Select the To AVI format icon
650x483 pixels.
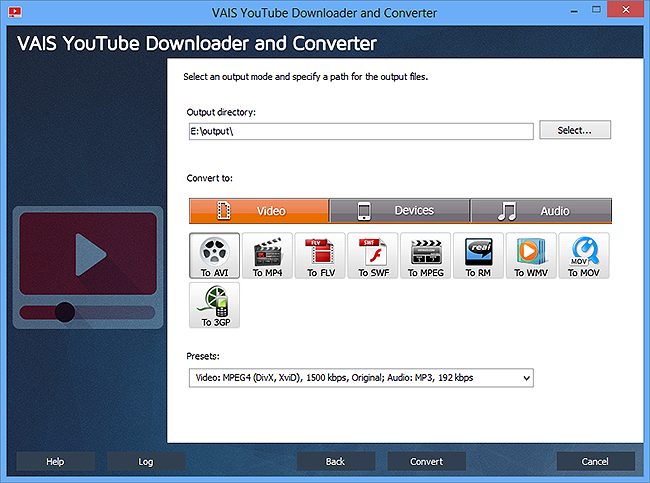click(x=214, y=255)
